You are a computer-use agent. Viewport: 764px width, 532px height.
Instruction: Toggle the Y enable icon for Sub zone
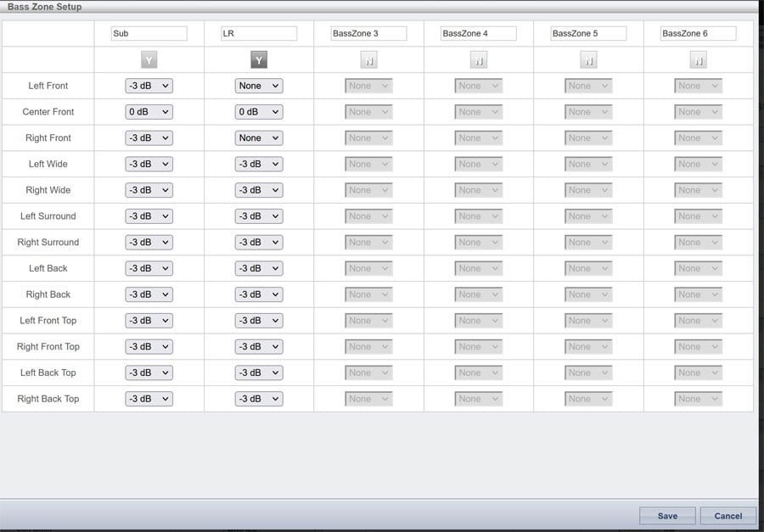point(149,60)
